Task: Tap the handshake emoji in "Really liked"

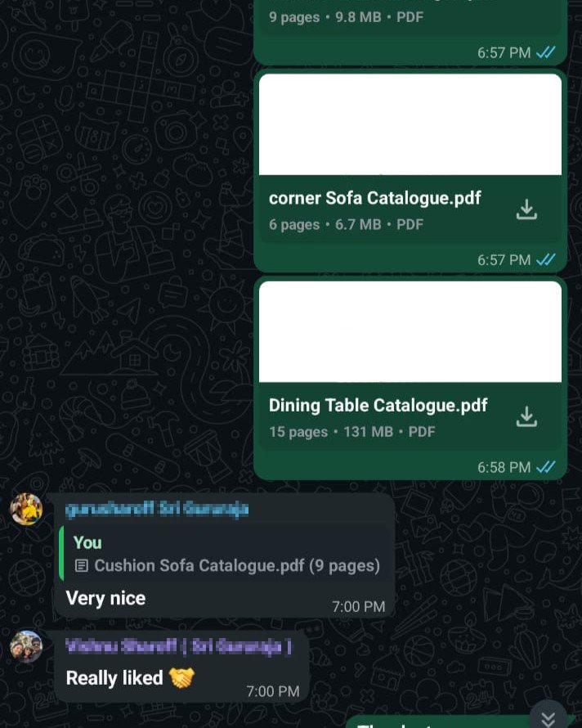Action: click(x=181, y=678)
